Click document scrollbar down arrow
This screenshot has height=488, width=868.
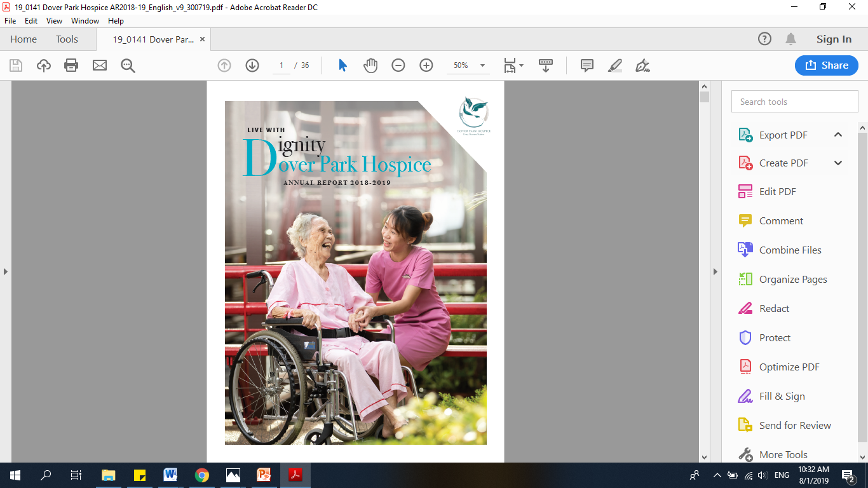(x=704, y=457)
